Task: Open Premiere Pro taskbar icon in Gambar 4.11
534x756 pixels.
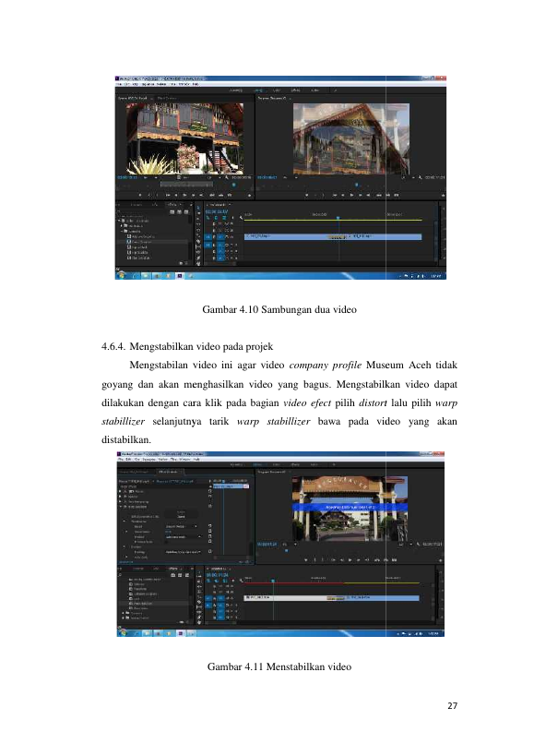Action: [x=181, y=633]
